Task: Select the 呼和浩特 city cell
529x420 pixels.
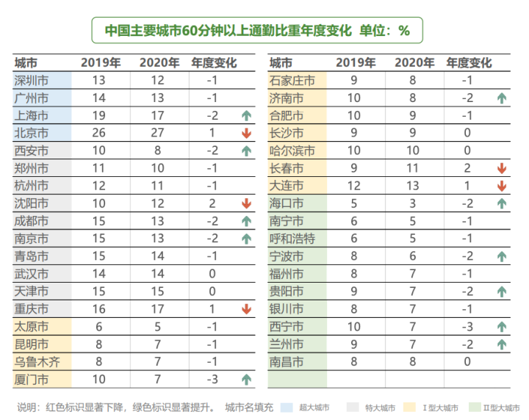Action: (x=292, y=239)
